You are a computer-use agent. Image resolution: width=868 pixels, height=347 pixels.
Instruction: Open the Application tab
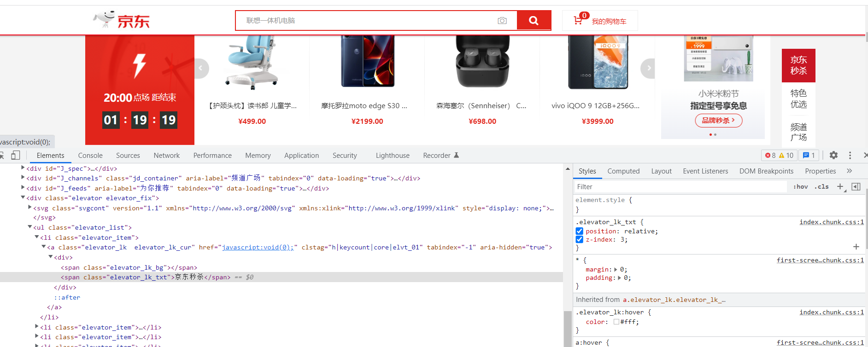[x=301, y=156]
